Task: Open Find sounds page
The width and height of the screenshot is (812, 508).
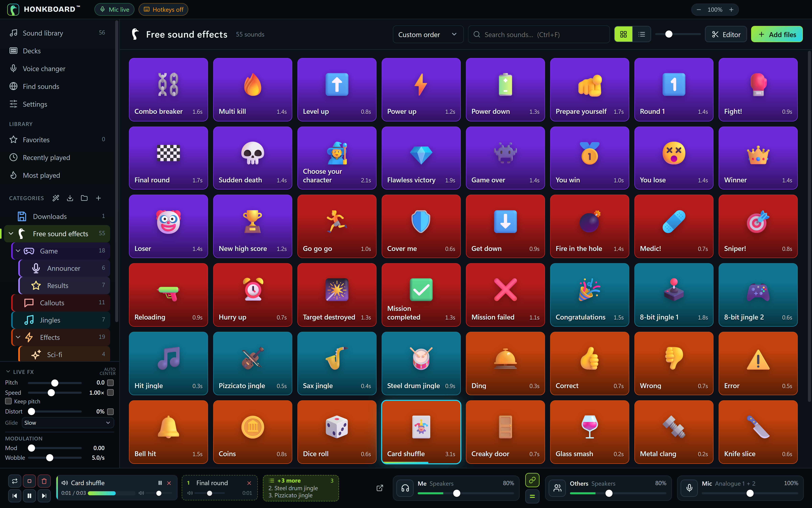Action: pyautogui.click(x=57, y=86)
